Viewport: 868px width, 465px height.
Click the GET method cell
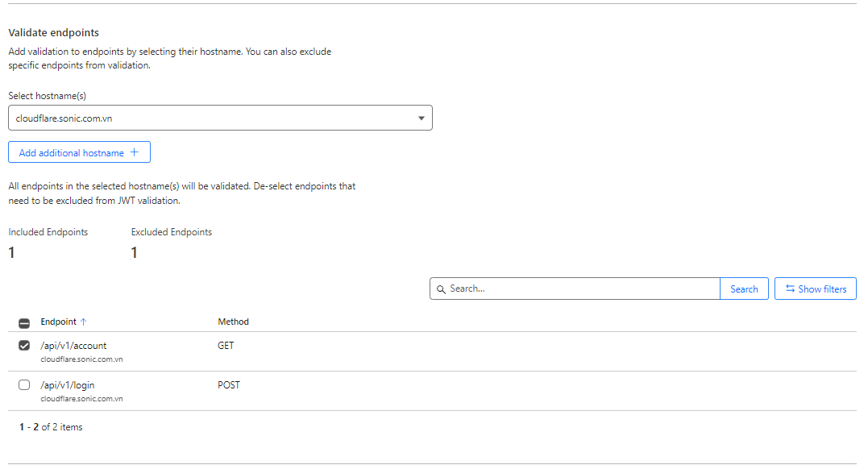[x=226, y=346]
